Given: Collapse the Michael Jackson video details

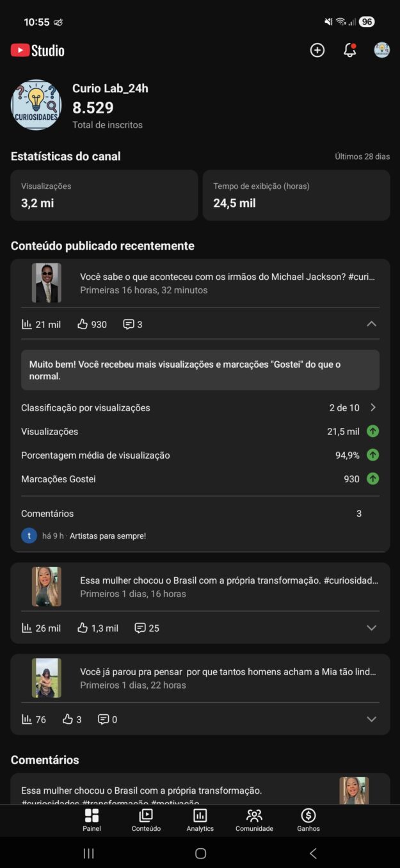Looking at the screenshot, I should click(x=371, y=324).
